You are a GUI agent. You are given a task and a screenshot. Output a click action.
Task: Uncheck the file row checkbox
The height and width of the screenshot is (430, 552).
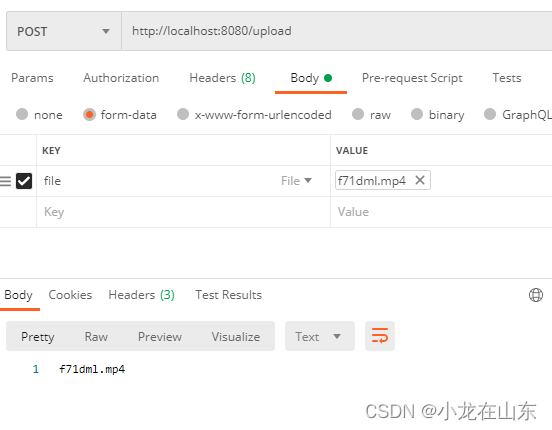pyautogui.click(x=24, y=181)
